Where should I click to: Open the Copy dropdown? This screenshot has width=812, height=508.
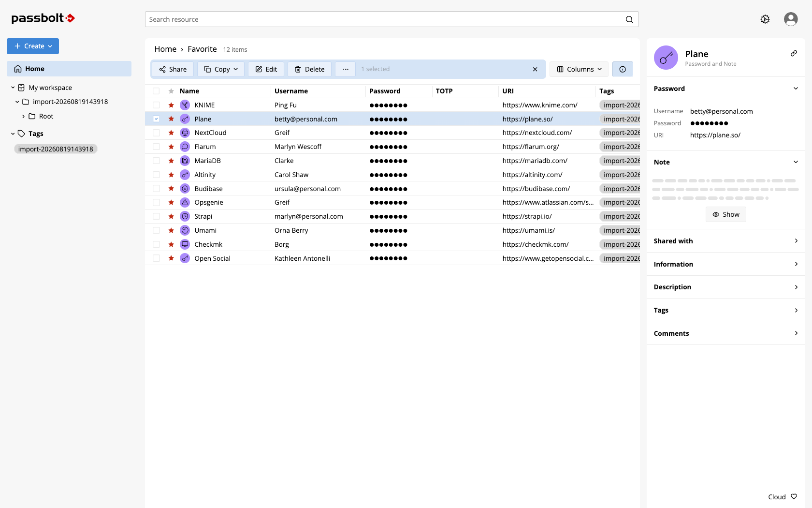coord(221,69)
